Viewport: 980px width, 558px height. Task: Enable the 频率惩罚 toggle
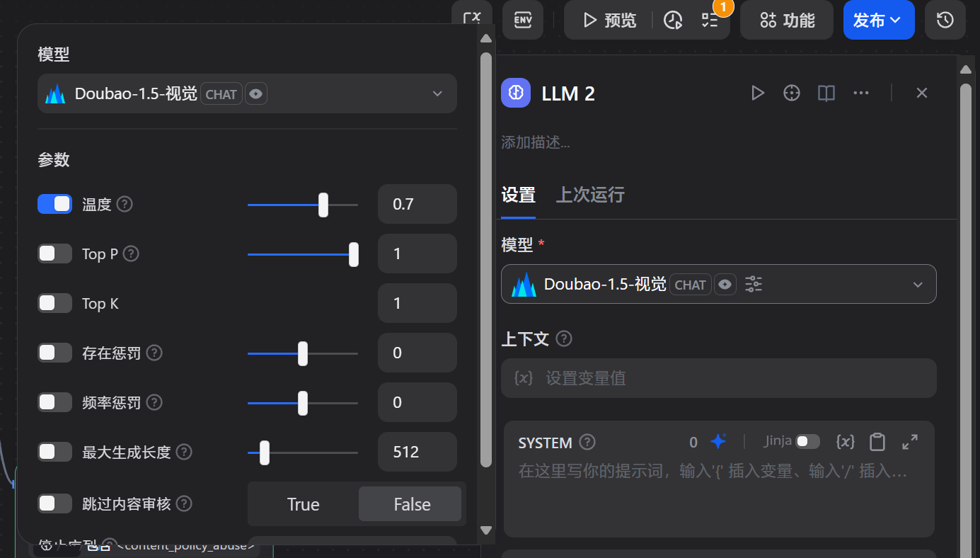click(x=55, y=402)
